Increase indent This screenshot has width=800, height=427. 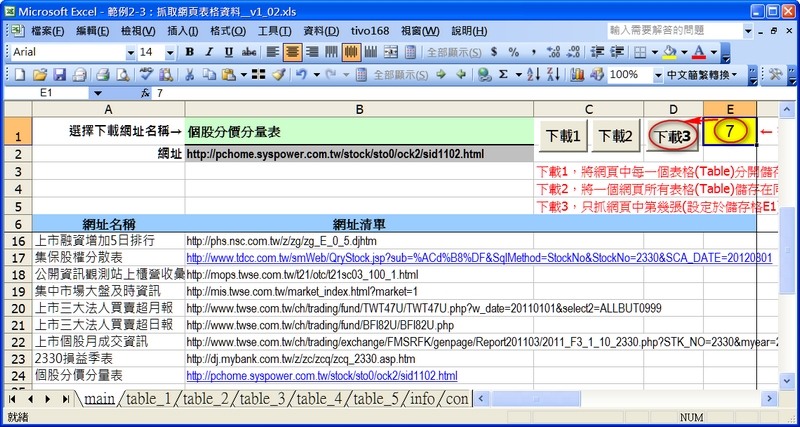[x=617, y=52]
